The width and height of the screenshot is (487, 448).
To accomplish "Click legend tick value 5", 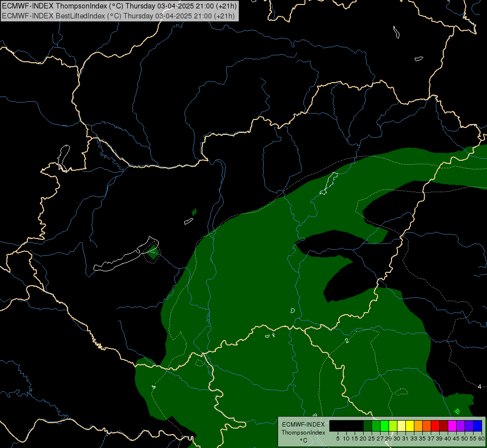I will pyautogui.click(x=338, y=439).
